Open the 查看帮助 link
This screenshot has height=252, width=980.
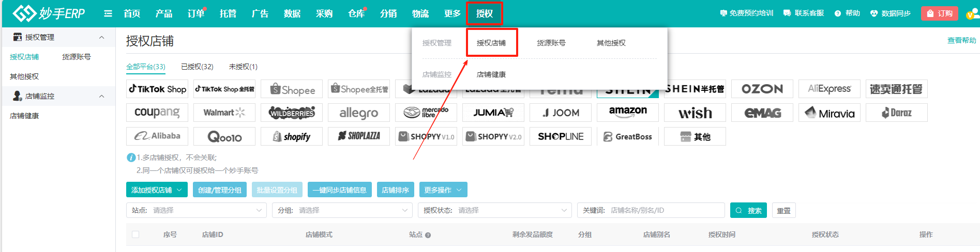[961, 40]
